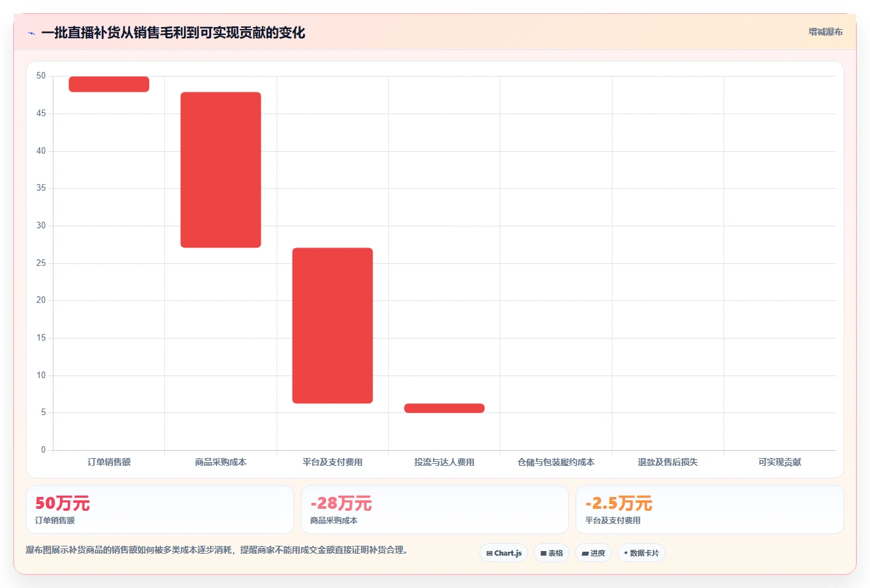Select the 数据卡片 chip
Screen dimensions: 870x588
(641, 553)
